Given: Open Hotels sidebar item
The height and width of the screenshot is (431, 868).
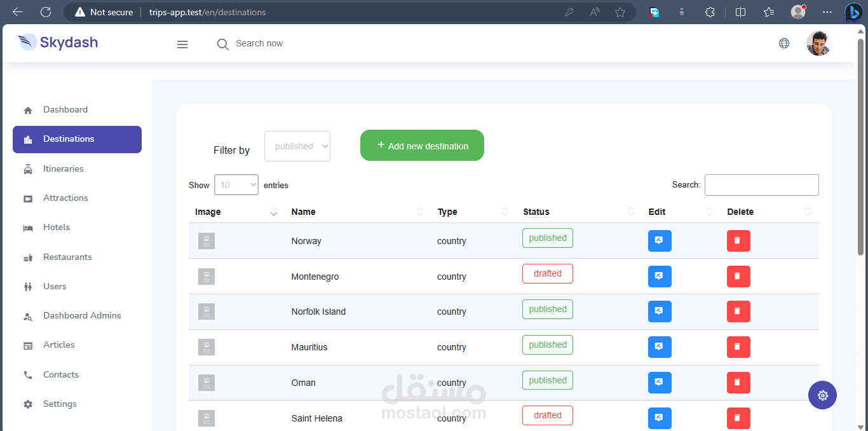Looking at the screenshot, I should pyautogui.click(x=77, y=228).
